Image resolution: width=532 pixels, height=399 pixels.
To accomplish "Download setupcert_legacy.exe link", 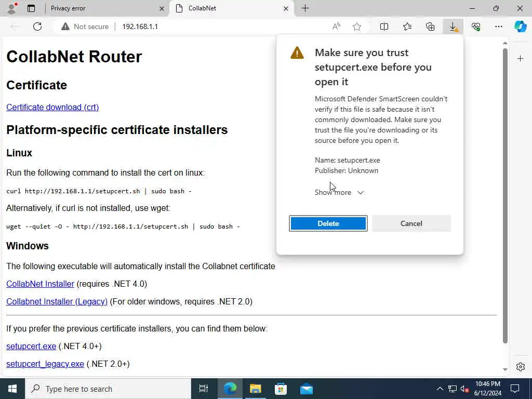I will coord(45,364).
